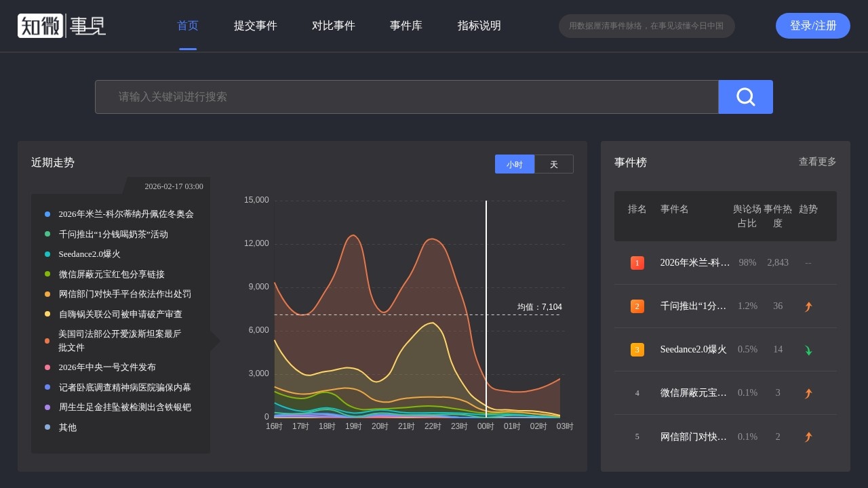Image resolution: width=868 pixels, height=488 pixels.
Task: Click the 知微事见 logo
Action: 61,25
